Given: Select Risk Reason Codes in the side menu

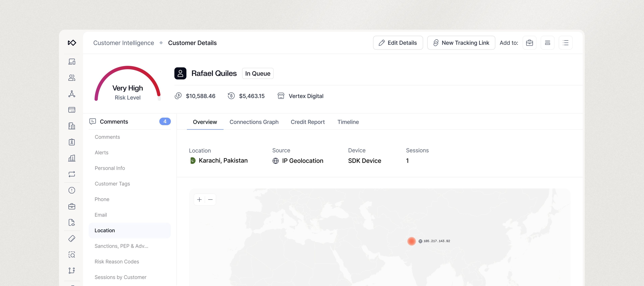Looking at the screenshot, I should pos(117,261).
